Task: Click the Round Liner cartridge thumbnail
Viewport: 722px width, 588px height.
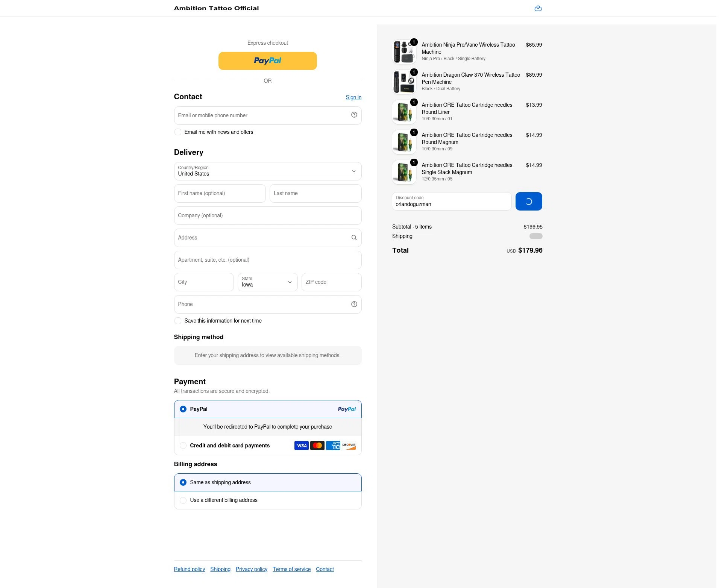Action: click(404, 112)
